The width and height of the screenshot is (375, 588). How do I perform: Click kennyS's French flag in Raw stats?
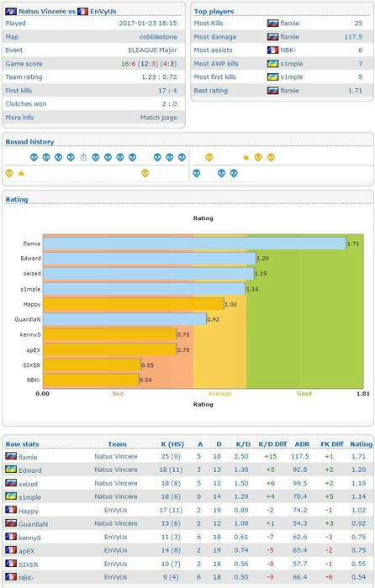[11, 537]
